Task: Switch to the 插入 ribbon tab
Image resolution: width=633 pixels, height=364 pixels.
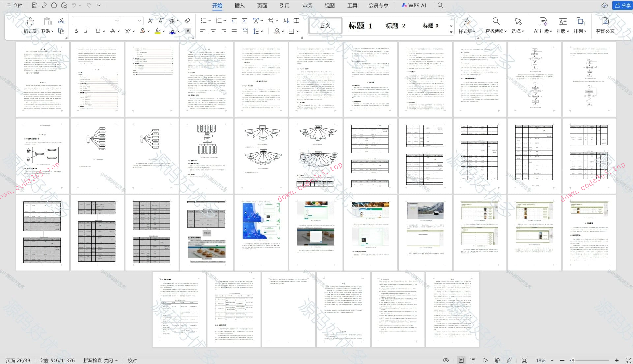Action: coord(239,5)
